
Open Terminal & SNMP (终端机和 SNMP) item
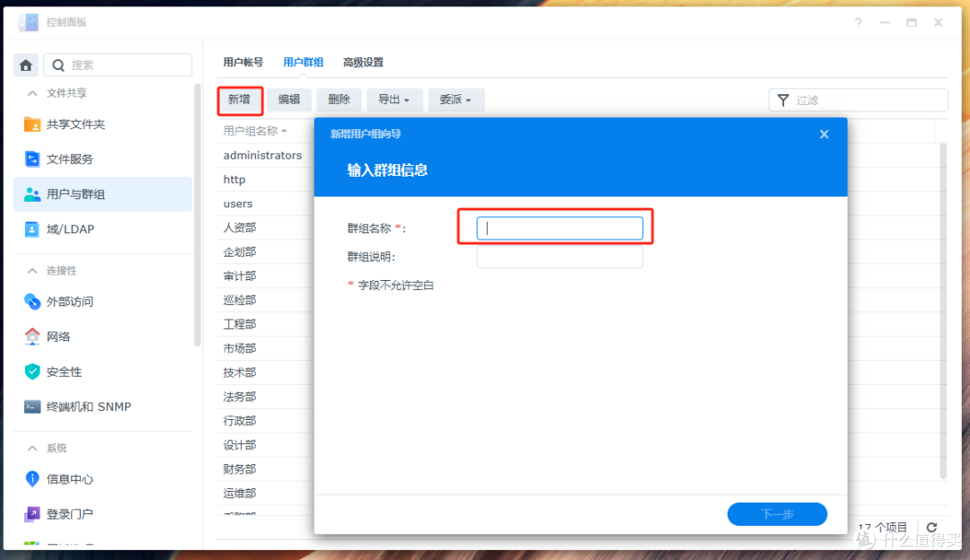[102, 407]
